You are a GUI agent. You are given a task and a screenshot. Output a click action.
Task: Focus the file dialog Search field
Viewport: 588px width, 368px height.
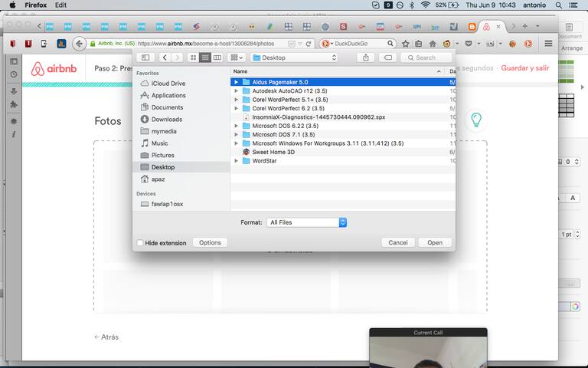pos(426,58)
